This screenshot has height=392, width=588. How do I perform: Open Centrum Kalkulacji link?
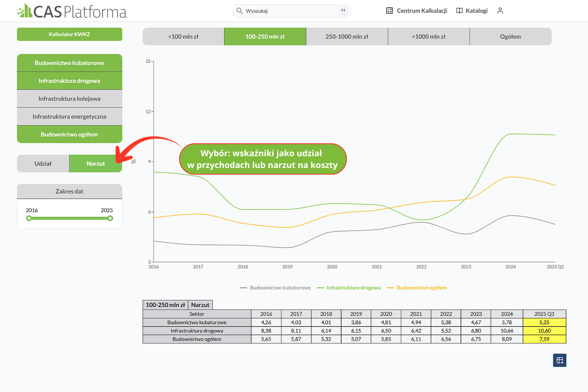[x=422, y=11]
